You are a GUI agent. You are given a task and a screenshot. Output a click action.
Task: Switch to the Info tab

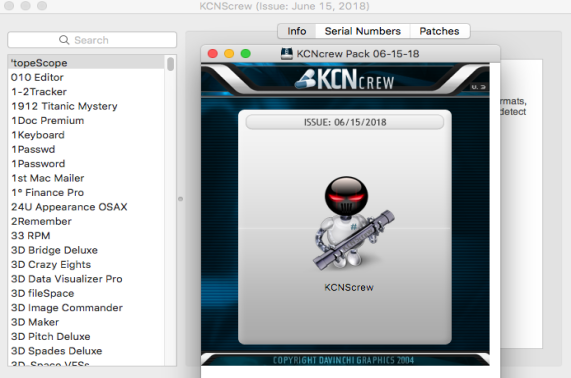[296, 31]
